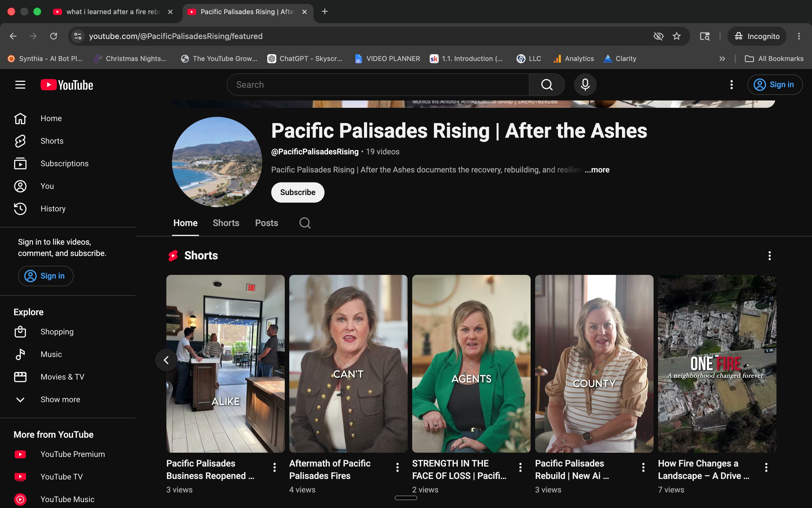Open Music under Explore
The width and height of the screenshot is (812, 508).
coord(68,354)
